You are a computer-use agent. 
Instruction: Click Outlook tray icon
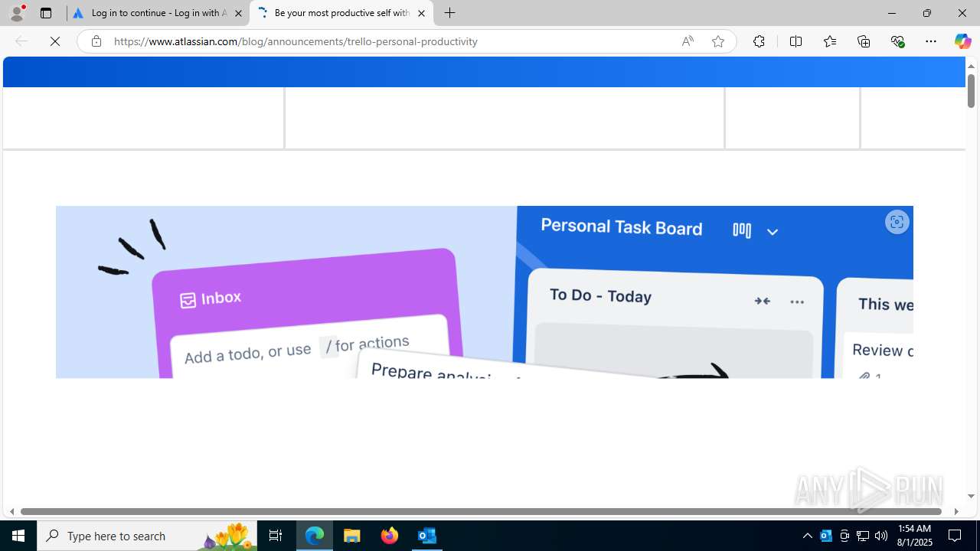(826, 536)
